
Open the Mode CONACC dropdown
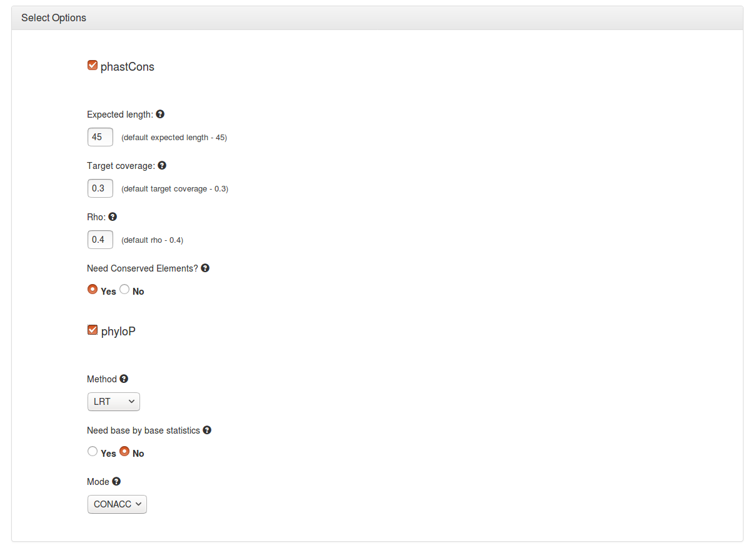(x=117, y=504)
